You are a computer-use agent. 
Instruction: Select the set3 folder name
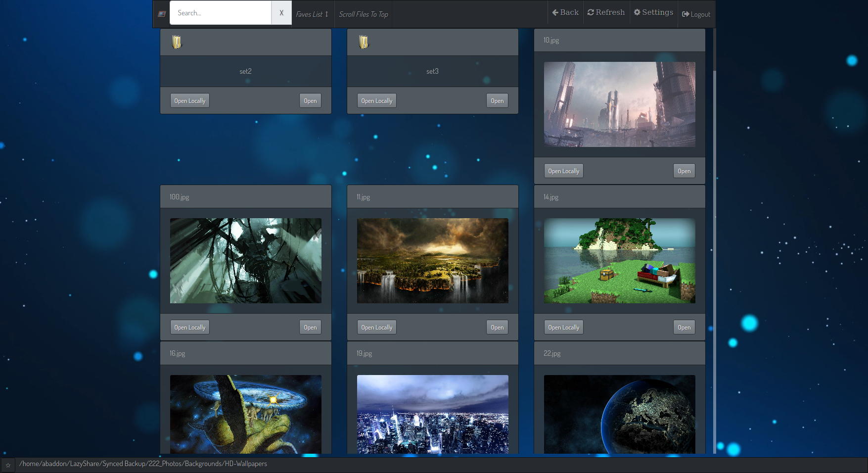pyautogui.click(x=432, y=71)
